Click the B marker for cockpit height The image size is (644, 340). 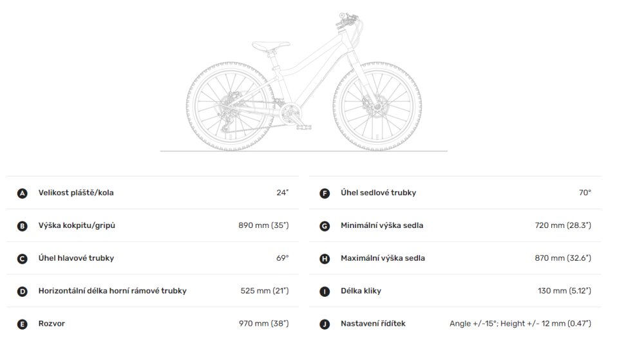tap(22, 226)
